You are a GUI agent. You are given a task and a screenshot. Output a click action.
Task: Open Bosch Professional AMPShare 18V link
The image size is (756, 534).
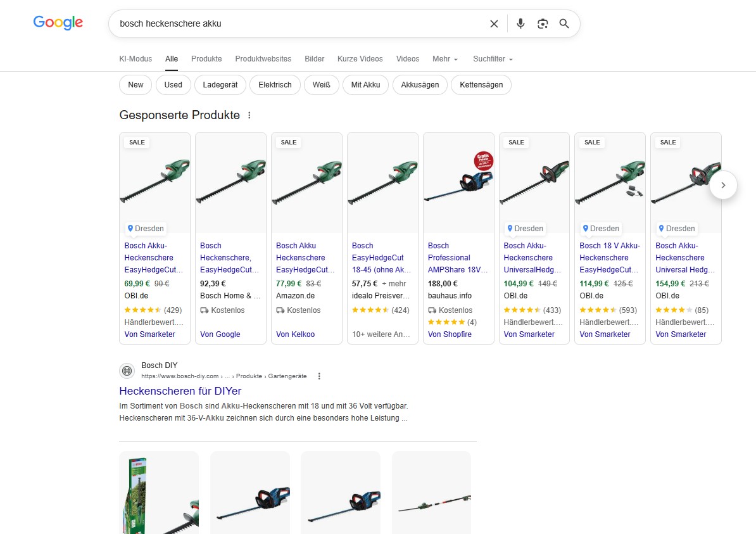(x=457, y=258)
